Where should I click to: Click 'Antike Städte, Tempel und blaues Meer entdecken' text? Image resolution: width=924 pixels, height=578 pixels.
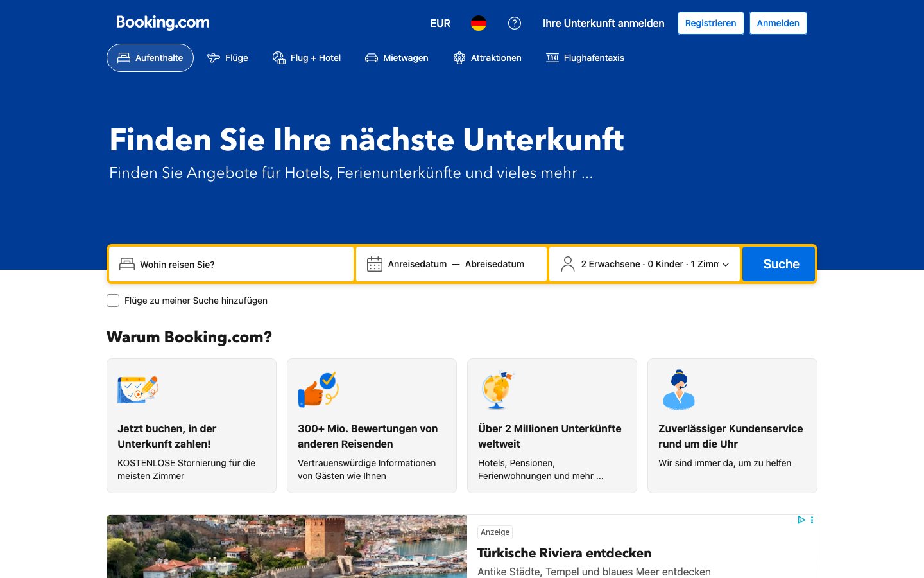coord(594,572)
